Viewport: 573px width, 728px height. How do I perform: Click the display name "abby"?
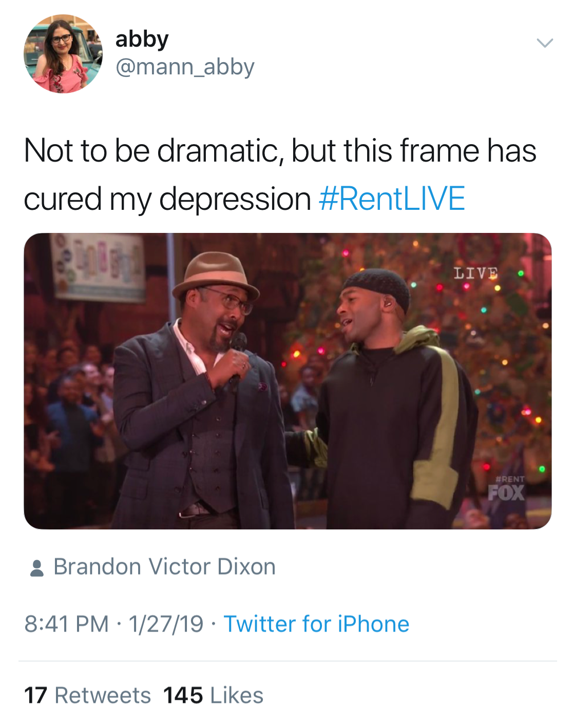pyautogui.click(x=142, y=39)
